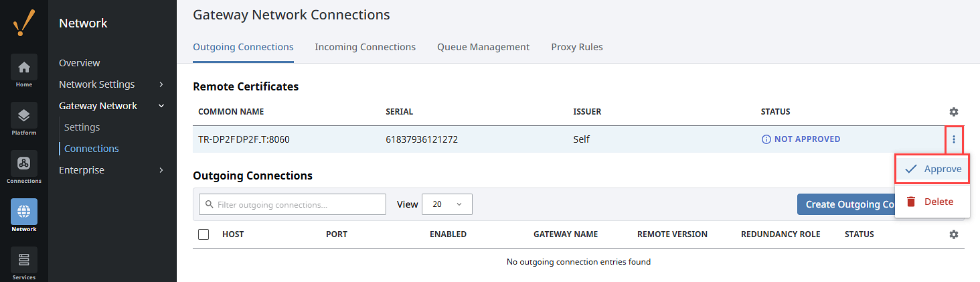The image size is (980, 282).
Task: Open the Home sidebar icon
Action: click(x=24, y=67)
